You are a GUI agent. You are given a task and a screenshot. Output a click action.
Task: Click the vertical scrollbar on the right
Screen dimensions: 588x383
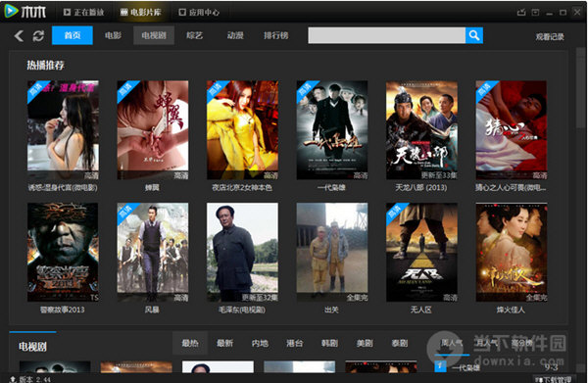[581, 88]
